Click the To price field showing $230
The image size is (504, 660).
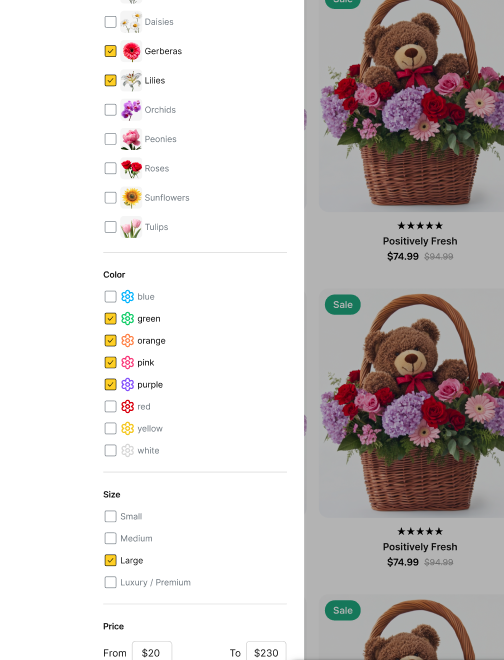(266, 652)
